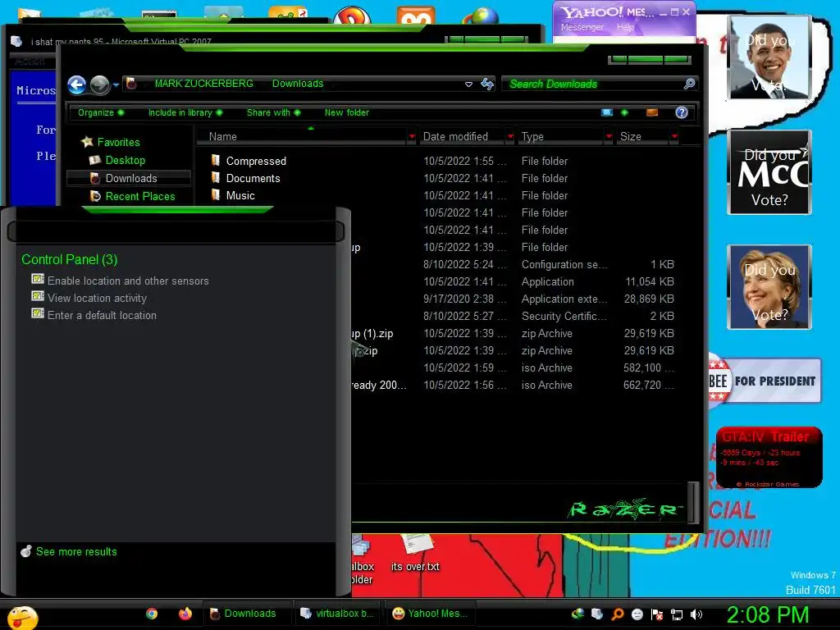Click the Forward arrow in the Downloads window
840x630 pixels.
(x=99, y=84)
